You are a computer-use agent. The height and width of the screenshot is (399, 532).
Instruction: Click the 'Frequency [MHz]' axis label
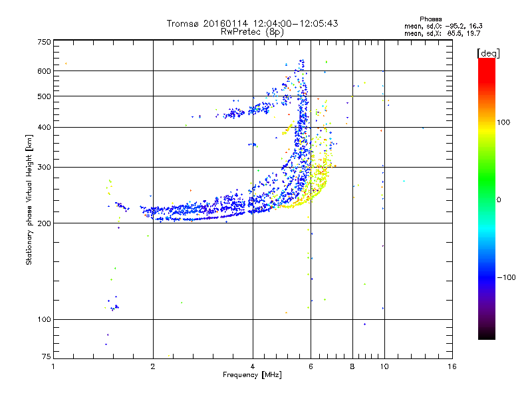pos(252,375)
